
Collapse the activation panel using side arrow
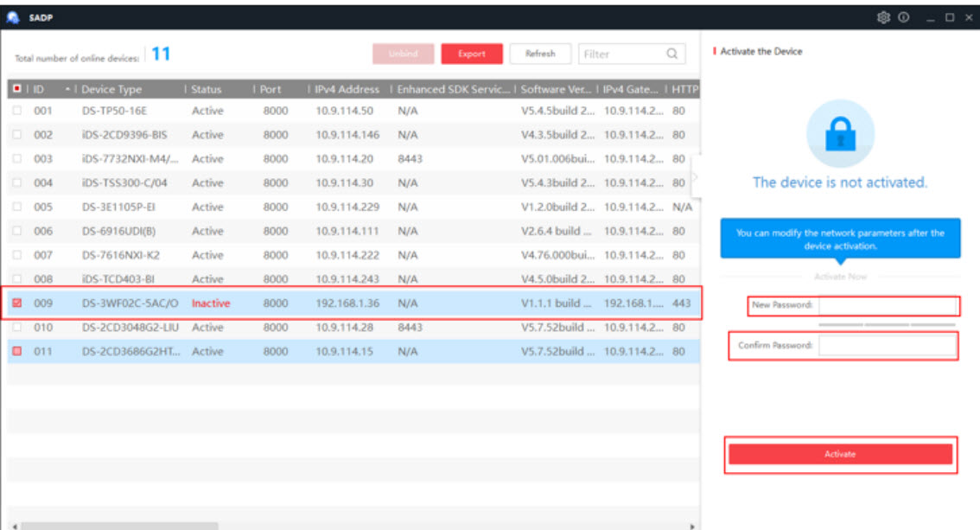[695, 176]
